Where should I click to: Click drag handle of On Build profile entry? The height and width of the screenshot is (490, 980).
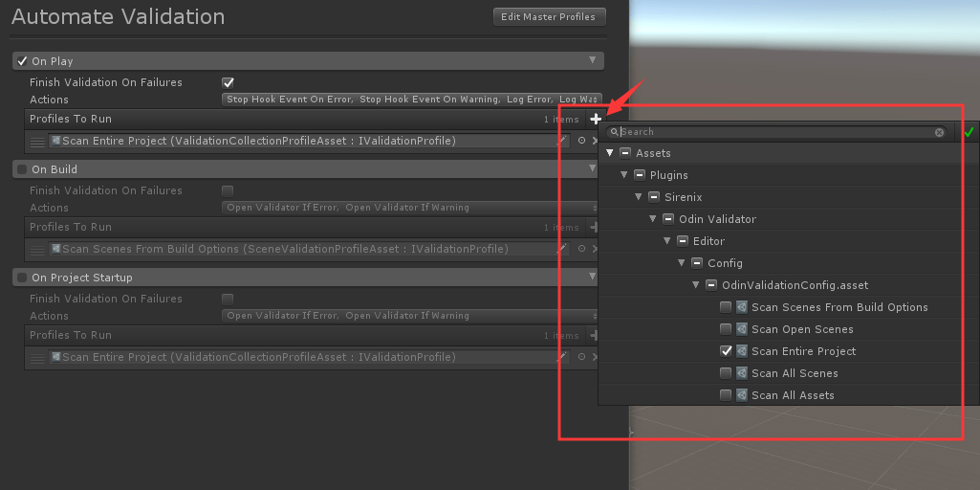click(37, 250)
